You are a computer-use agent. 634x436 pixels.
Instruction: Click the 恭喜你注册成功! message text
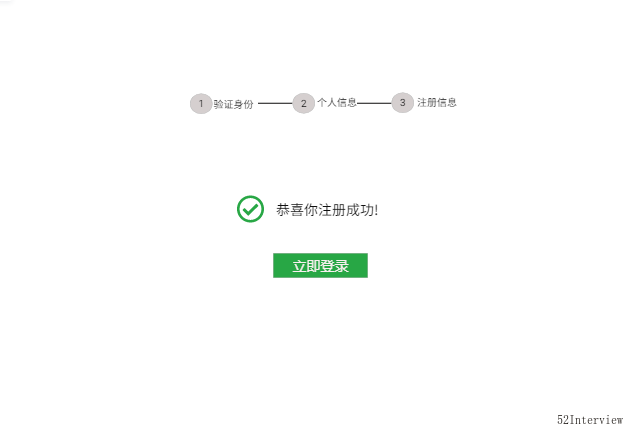pos(327,210)
